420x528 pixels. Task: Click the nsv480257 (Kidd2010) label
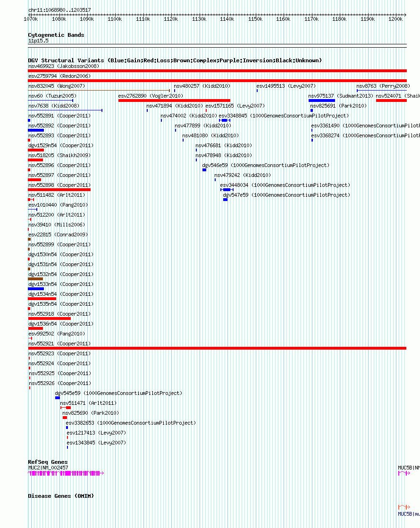(x=202, y=86)
